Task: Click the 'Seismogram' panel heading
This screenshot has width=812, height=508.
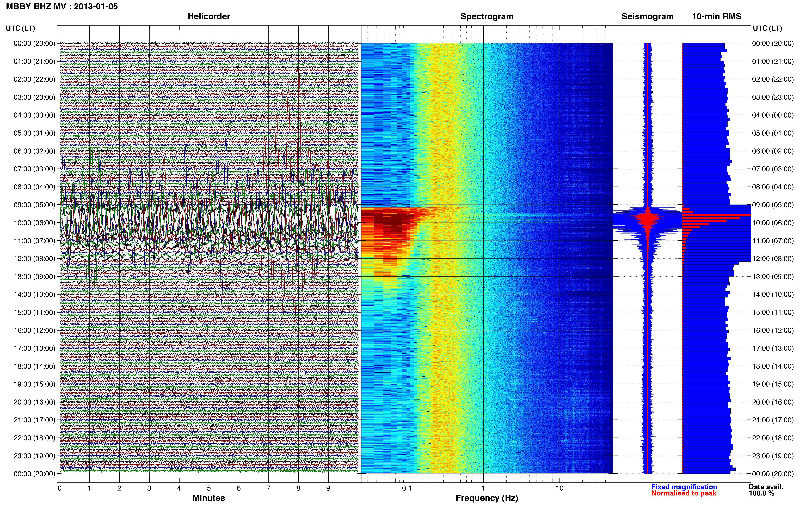Action: (x=648, y=16)
